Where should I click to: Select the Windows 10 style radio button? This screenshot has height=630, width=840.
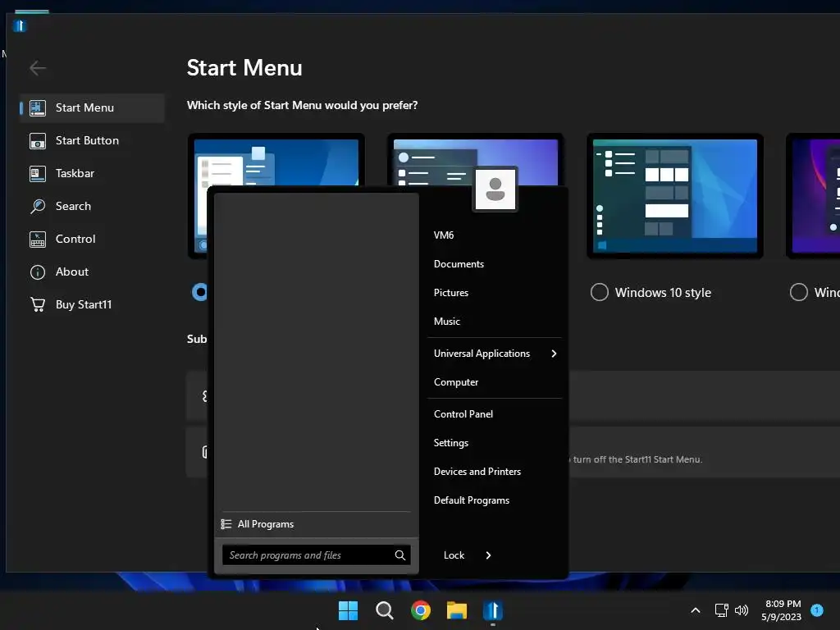point(600,293)
